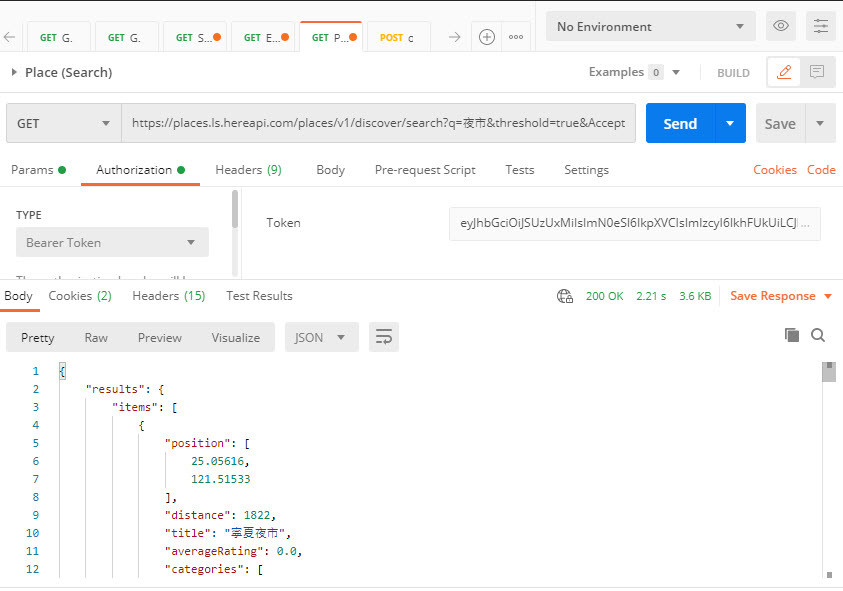Image resolution: width=843 pixels, height=591 pixels.
Task: Expand the Place (Search) request description
Action: coord(14,72)
